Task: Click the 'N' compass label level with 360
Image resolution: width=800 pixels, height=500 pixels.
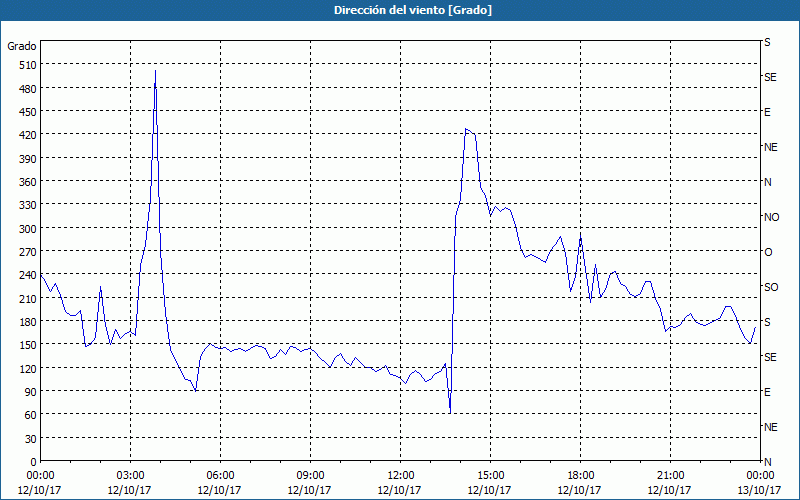Action: click(x=768, y=182)
